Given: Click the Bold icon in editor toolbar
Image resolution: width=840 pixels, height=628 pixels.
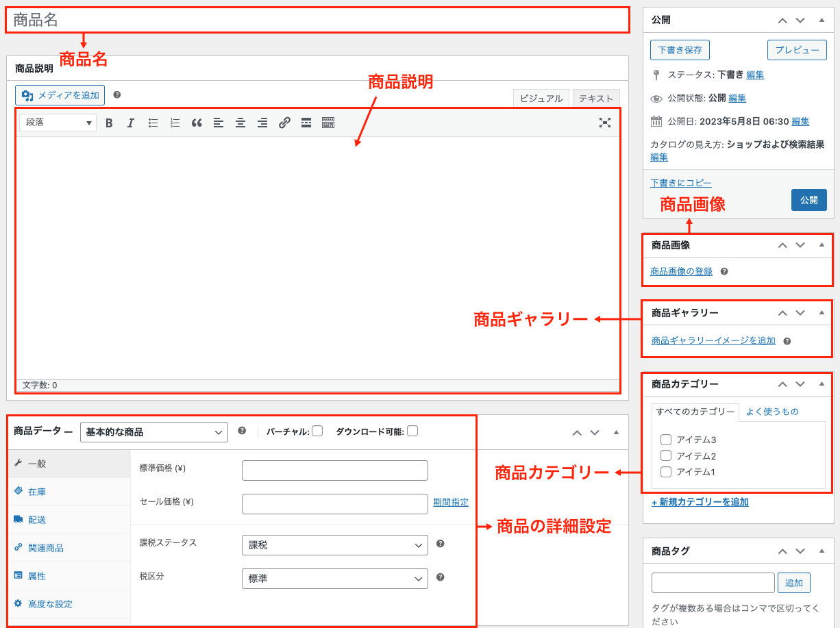Looking at the screenshot, I should pos(109,123).
